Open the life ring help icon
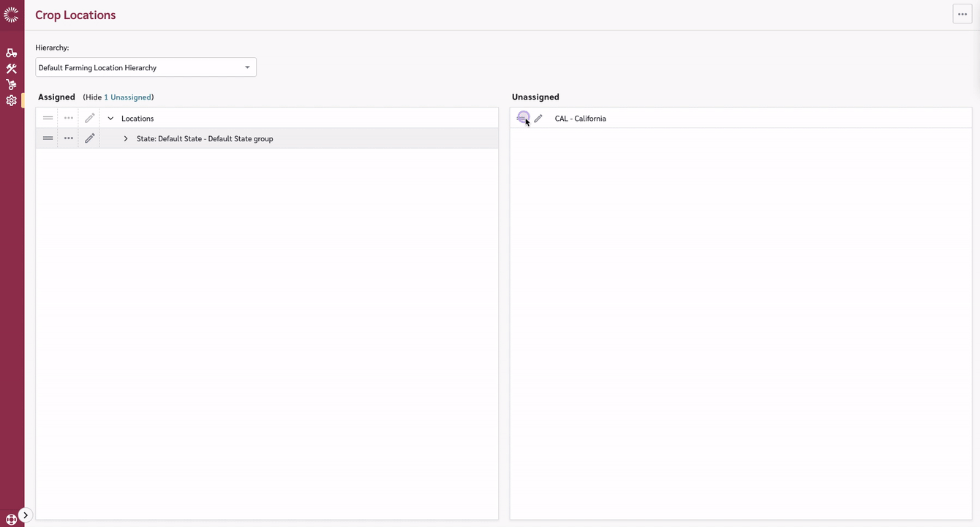Image resolution: width=980 pixels, height=527 pixels. 11,519
